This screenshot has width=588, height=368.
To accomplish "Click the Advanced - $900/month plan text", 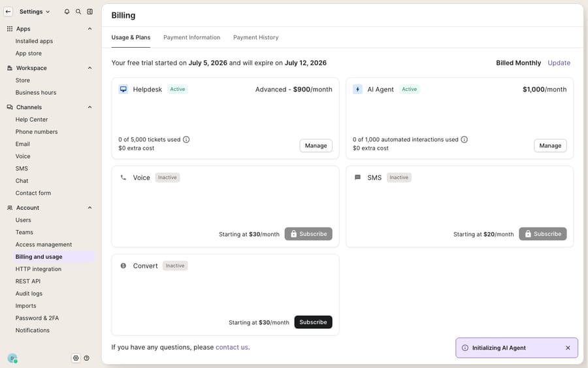I will coord(293,90).
